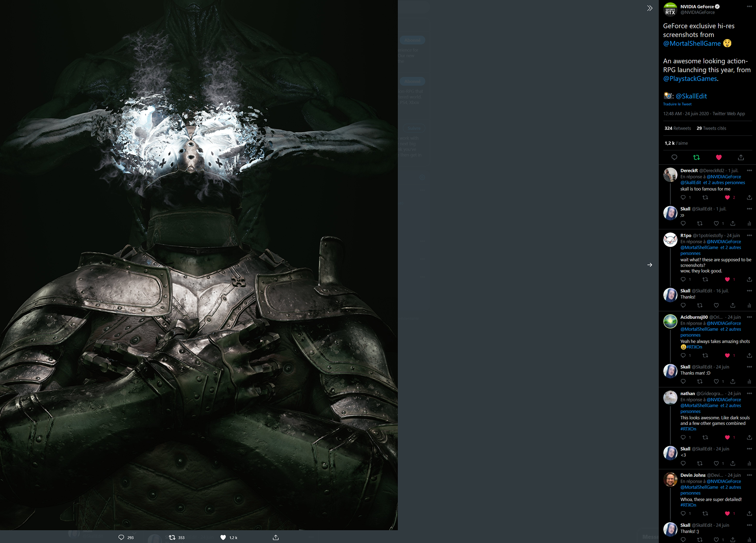View the 1,2 k J'aime list
Screen dimensions: 756x543
click(676, 143)
